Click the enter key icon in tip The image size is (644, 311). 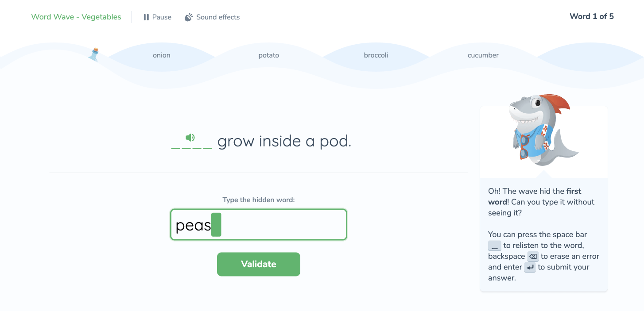click(x=530, y=267)
